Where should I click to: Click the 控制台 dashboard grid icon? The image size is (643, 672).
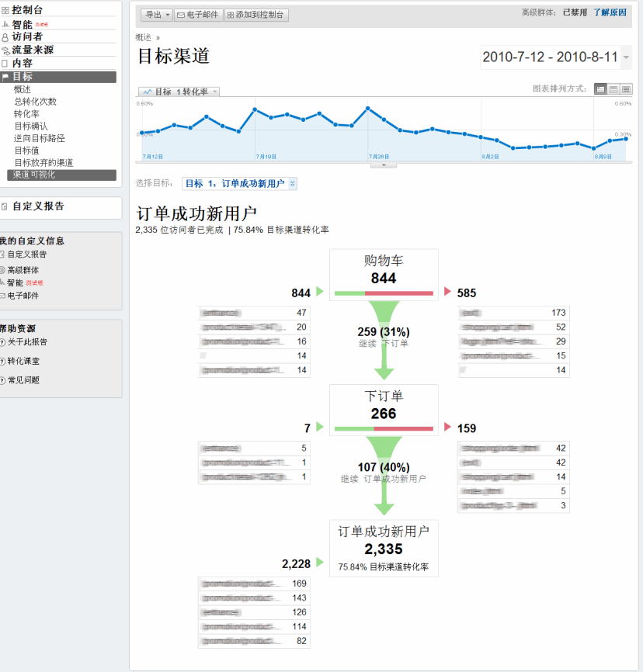[5, 10]
